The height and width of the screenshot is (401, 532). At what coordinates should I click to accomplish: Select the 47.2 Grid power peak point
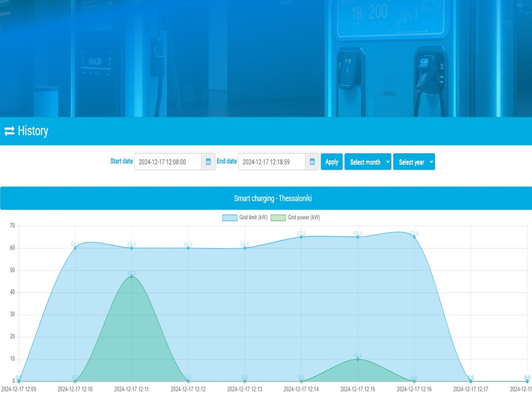pos(132,277)
